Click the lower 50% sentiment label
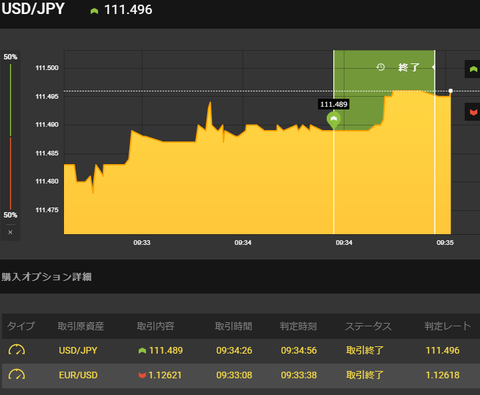 [x=10, y=215]
